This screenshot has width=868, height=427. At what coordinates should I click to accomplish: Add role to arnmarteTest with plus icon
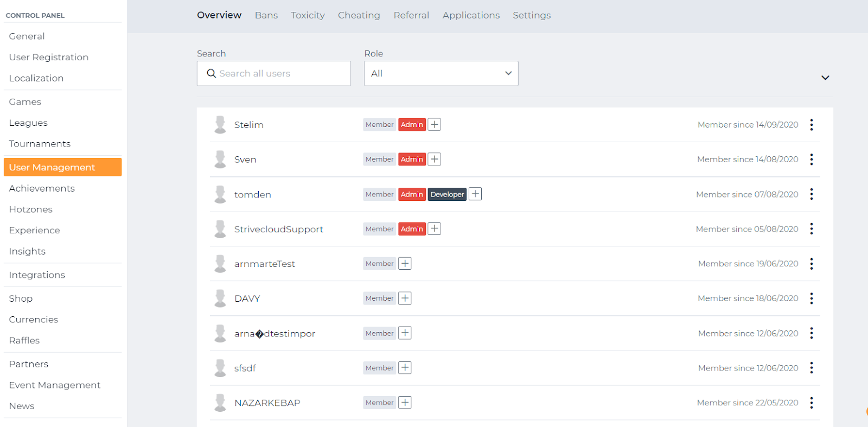(405, 264)
